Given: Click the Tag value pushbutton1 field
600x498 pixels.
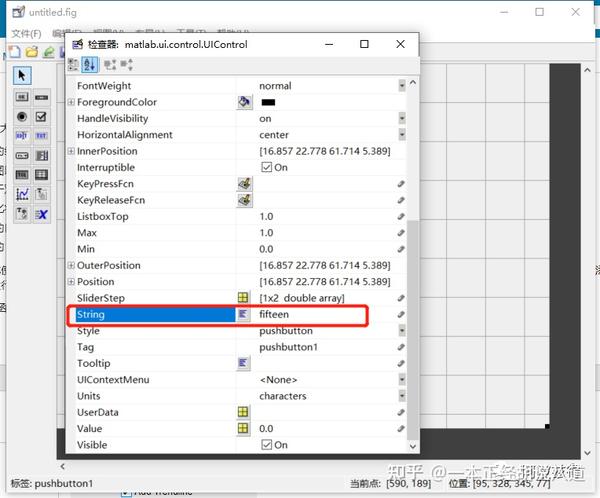Looking at the screenshot, I should pos(327,347).
